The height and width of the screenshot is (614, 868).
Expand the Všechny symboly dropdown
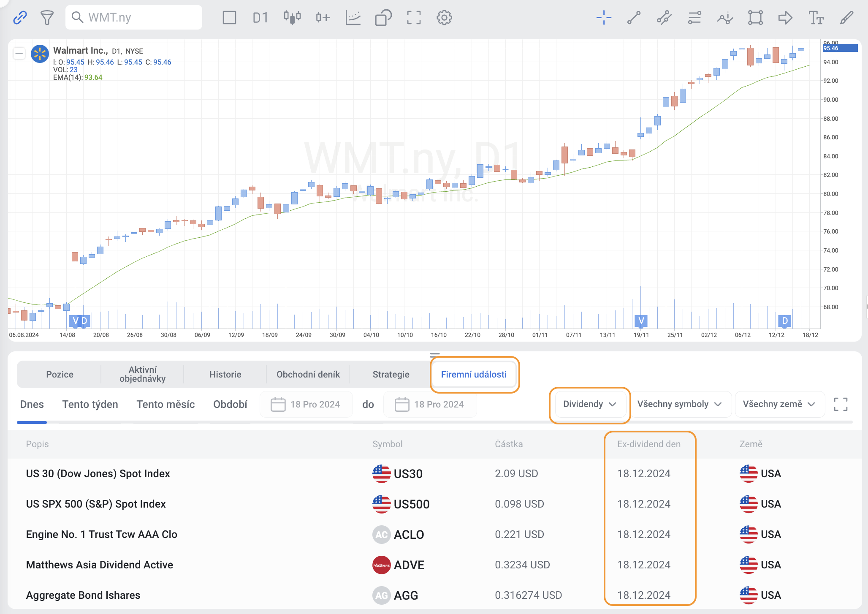tap(679, 404)
